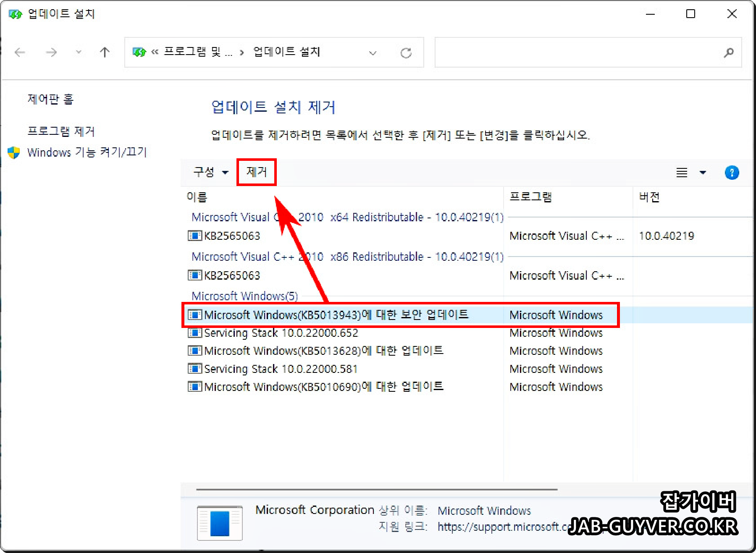The height and width of the screenshot is (553, 756).
Task: Open the blue help icon
Action: (732, 173)
